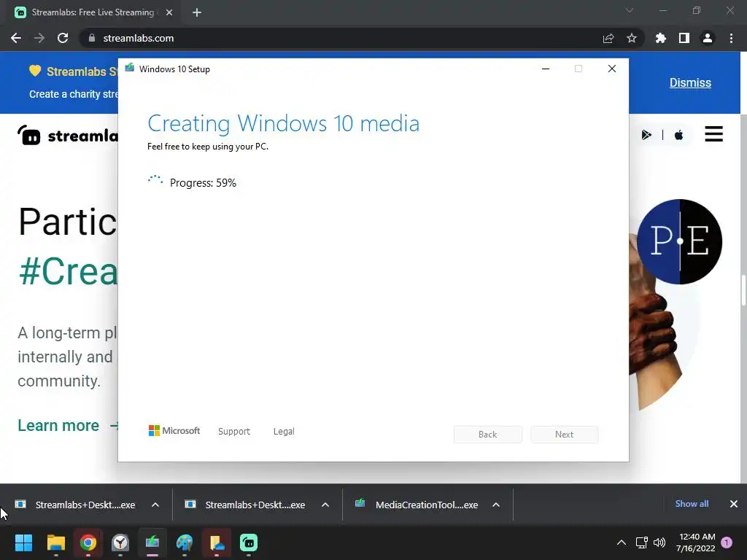The image size is (747, 560).
Task: Open a new browser tab
Action: coord(197,12)
